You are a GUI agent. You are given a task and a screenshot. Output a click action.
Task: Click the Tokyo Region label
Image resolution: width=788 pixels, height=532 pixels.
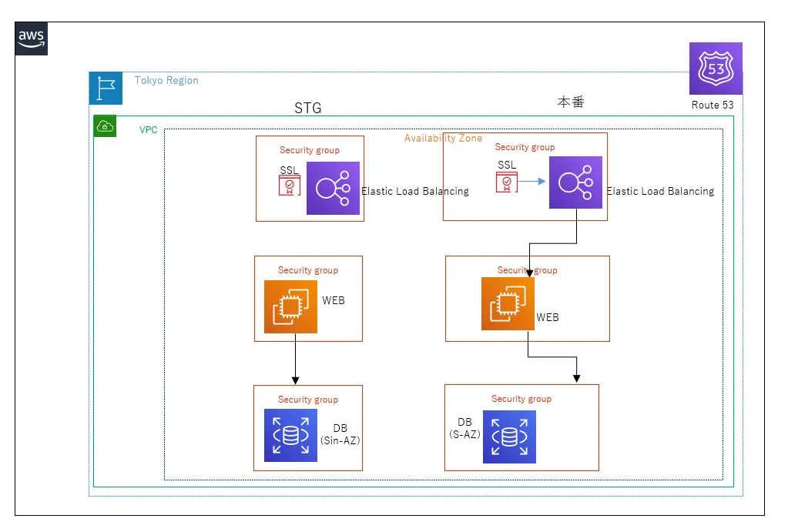pyautogui.click(x=166, y=80)
